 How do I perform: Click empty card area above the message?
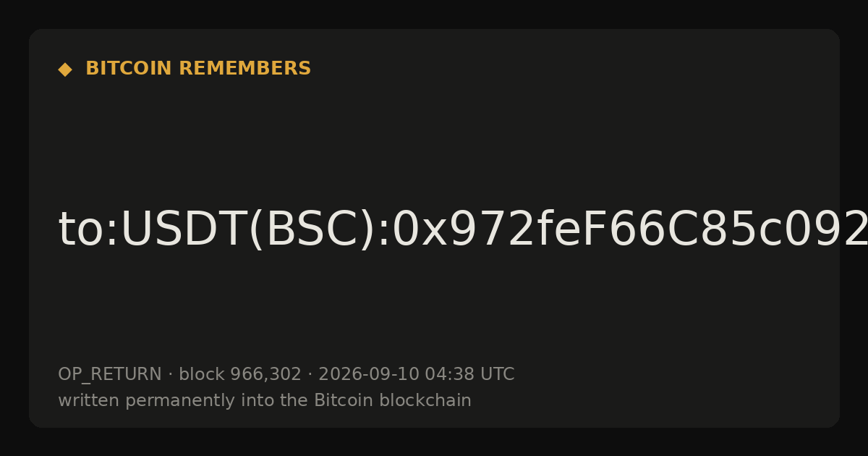pyautogui.click(x=434, y=138)
